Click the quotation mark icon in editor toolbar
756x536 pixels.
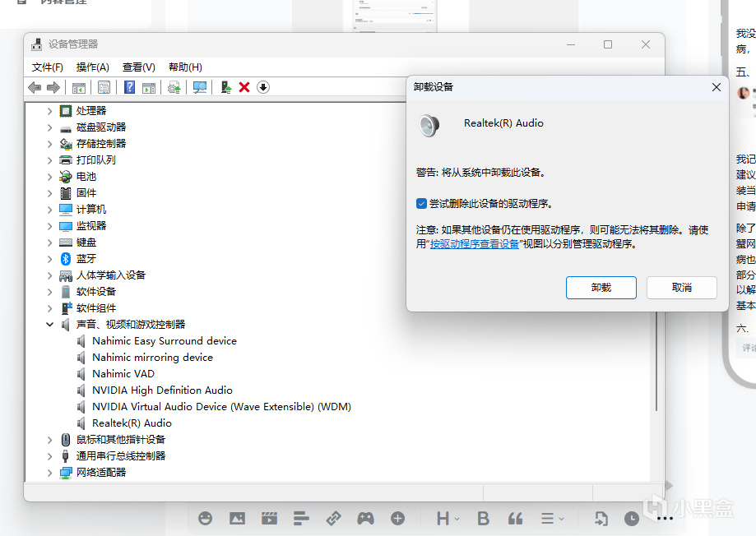click(x=516, y=519)
